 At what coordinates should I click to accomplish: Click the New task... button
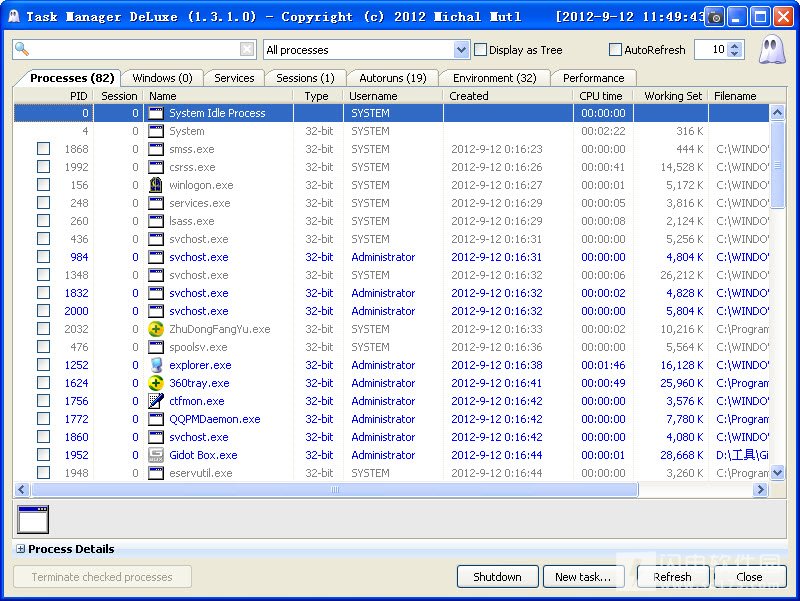click(x=583, y=577)
